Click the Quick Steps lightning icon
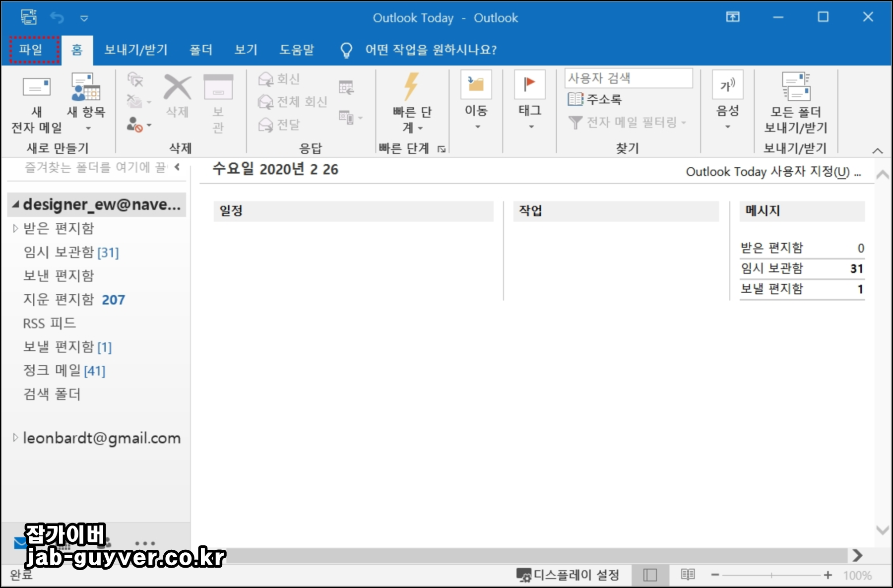Screen dimensions: 893x588 coord(411,87)
